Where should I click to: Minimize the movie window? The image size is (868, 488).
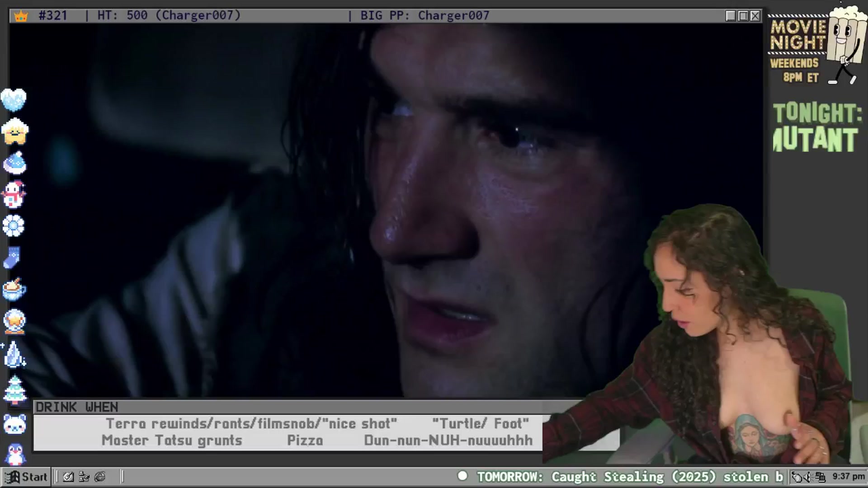point(731,16)
